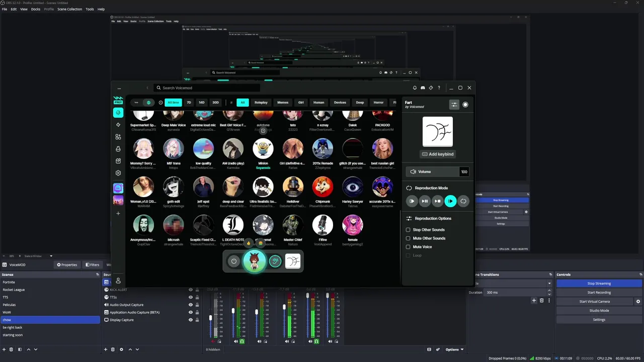Toggle visibility of Audio Output Capture source
The height and width of the screenshot is (362, 644).
(x=191, y=305)
